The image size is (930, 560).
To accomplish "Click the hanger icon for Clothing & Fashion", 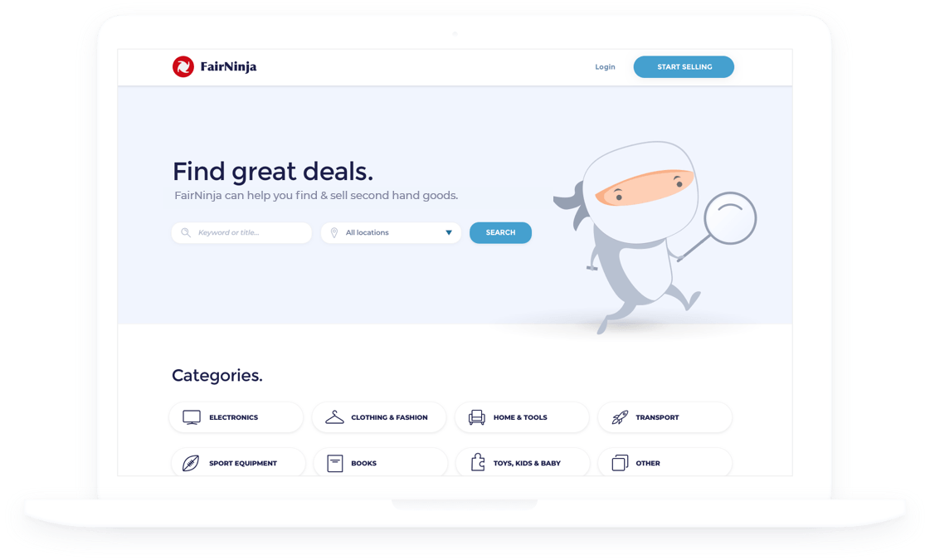I will point(334,417).
